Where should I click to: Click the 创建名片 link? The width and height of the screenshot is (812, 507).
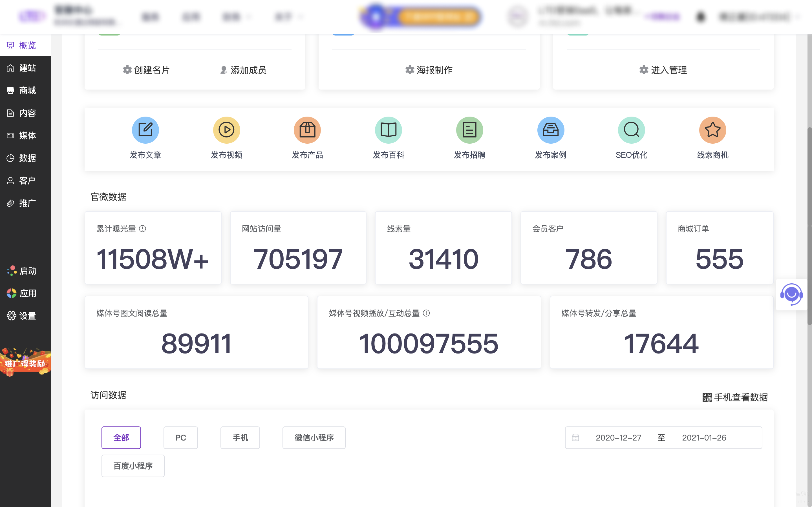(146, 70)
